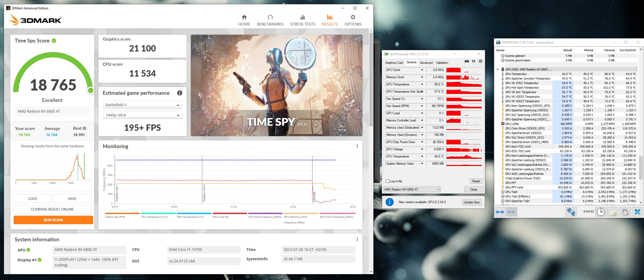Click the HWiNFO64 title bar app icon
644x280 pixels.
(x=498, y=42)
